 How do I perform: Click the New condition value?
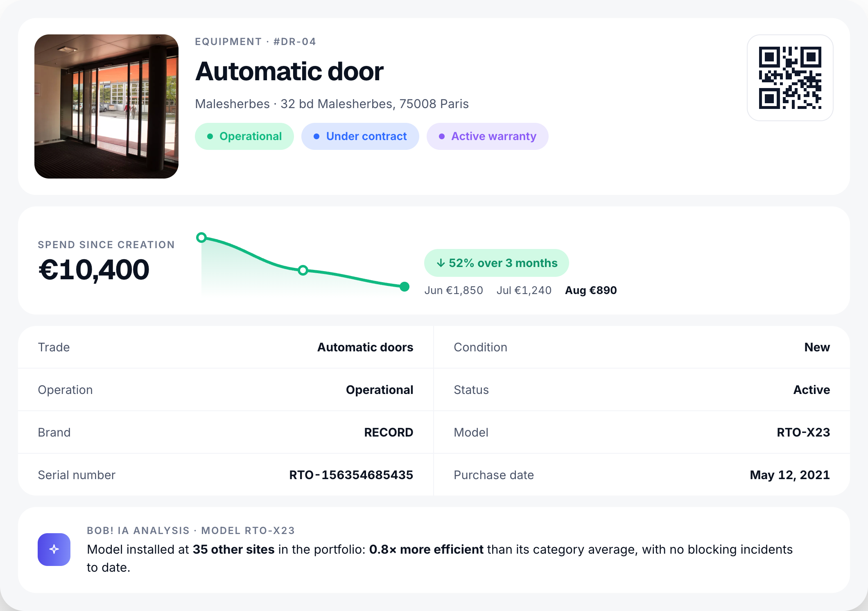pos(817,347)
